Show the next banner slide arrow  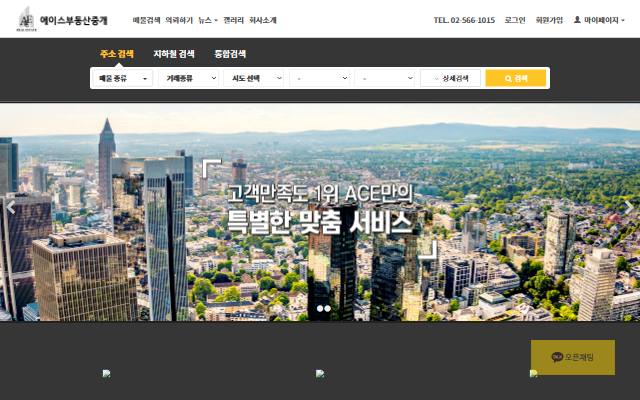(x=629, y=207)
